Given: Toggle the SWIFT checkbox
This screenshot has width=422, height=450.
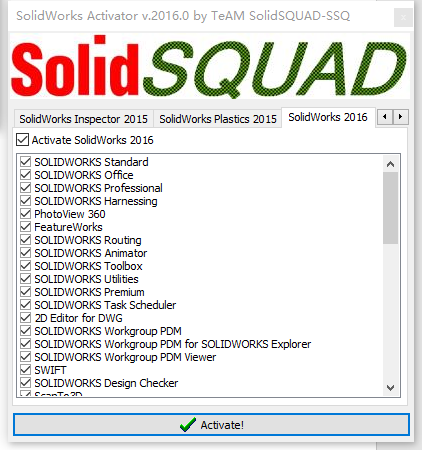Looking at the screenshot, I should [x=25, y=370].
